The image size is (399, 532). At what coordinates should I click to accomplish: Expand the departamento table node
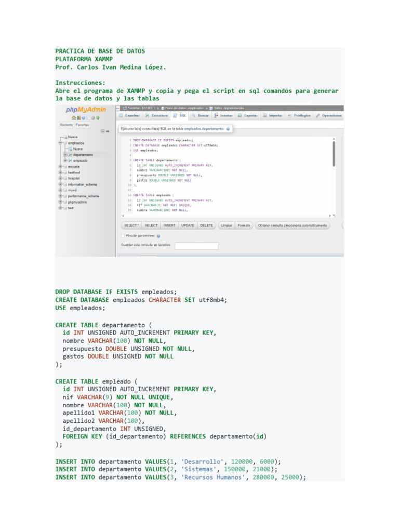[65, 155]
